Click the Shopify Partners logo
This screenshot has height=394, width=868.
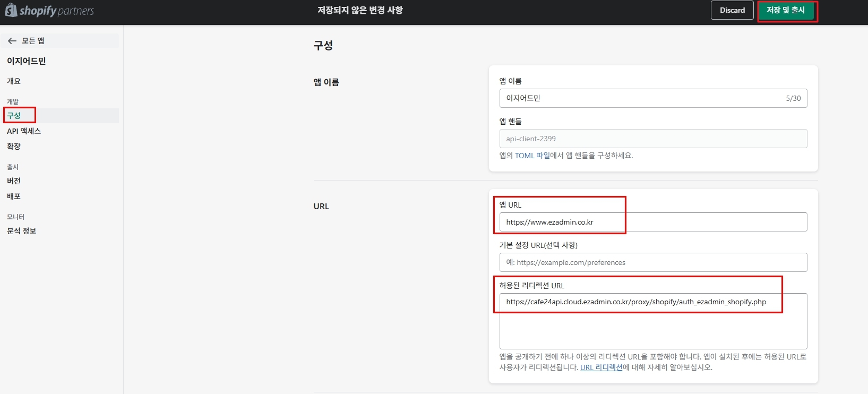pyautogui.click(x=49, y=11)
